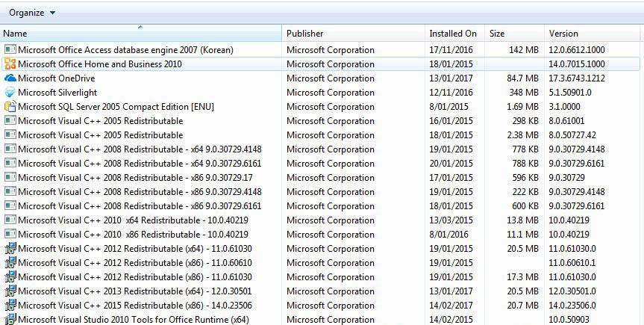Sort programs by Name column header
Viewport: 644px width, 325px height.
(x=141, y=34)
